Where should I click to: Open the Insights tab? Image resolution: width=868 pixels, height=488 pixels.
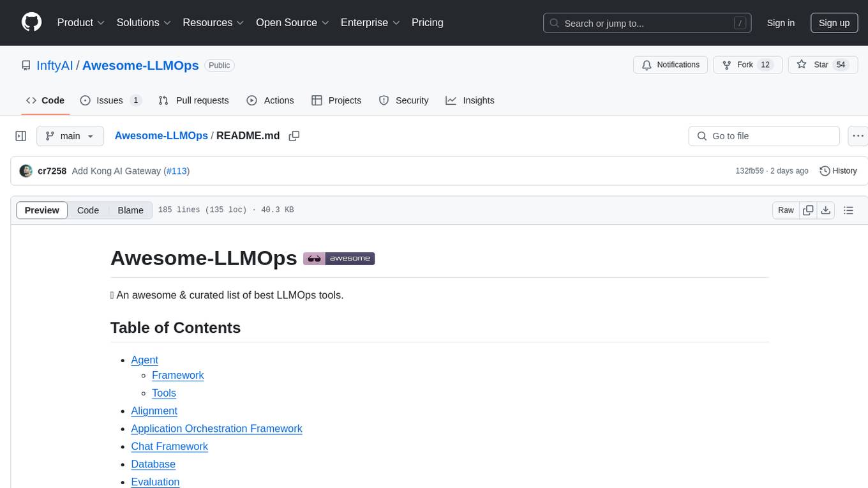coord(470,100)
